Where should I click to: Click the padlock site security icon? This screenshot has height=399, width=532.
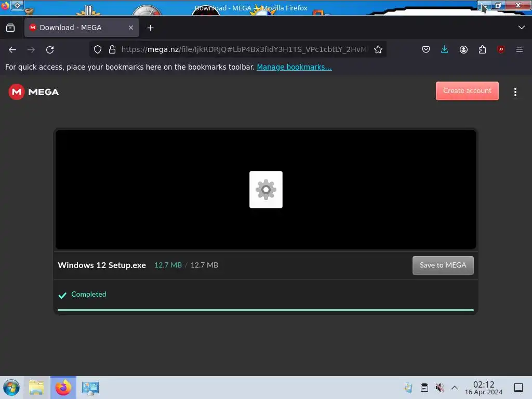coord(112,49)
